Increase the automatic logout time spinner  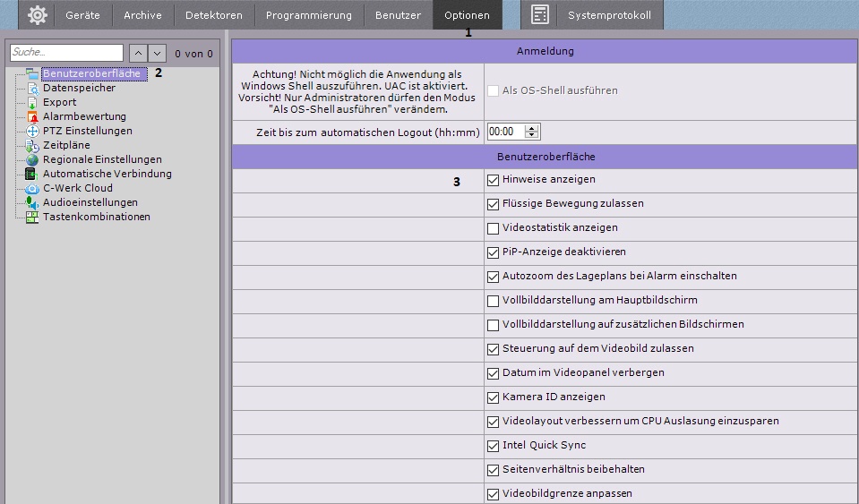[x=533, y=128]
